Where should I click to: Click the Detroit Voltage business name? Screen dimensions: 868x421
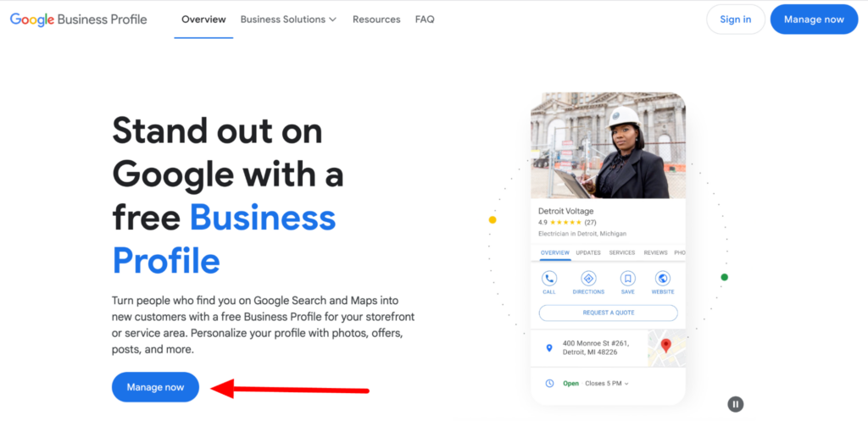(565, 211)
